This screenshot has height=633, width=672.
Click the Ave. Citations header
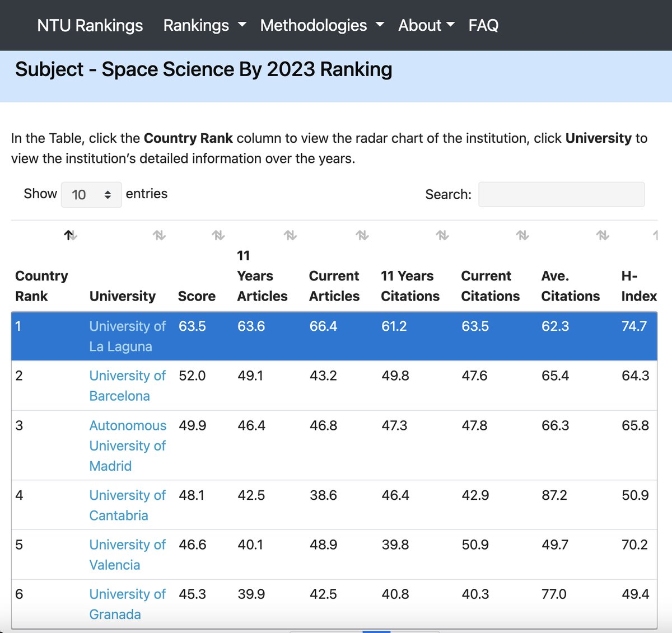(570, 286)
